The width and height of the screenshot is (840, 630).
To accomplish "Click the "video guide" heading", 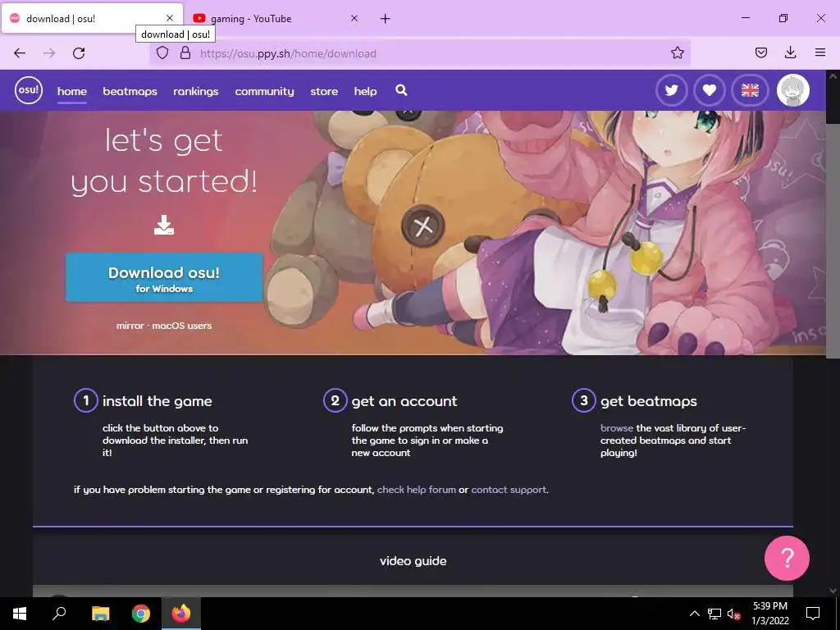I will tap(413, 561).
